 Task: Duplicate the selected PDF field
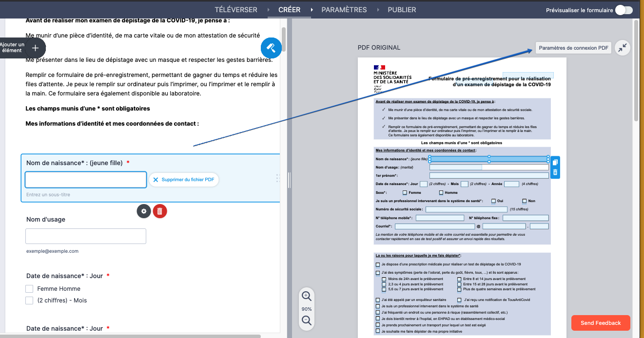555,162
